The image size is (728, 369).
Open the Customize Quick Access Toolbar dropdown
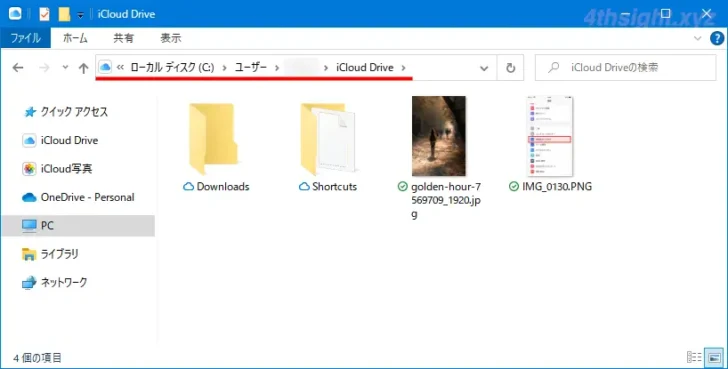point(80,15)
